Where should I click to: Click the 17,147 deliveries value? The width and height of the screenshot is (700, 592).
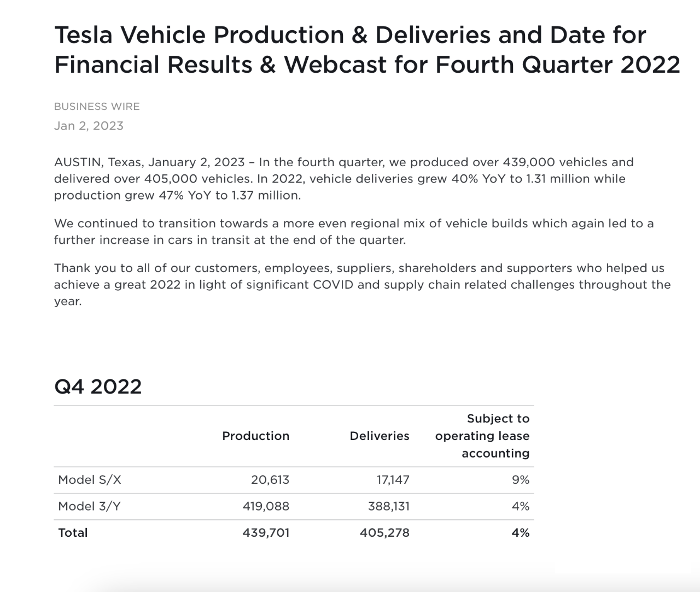[x=393, y=480]
